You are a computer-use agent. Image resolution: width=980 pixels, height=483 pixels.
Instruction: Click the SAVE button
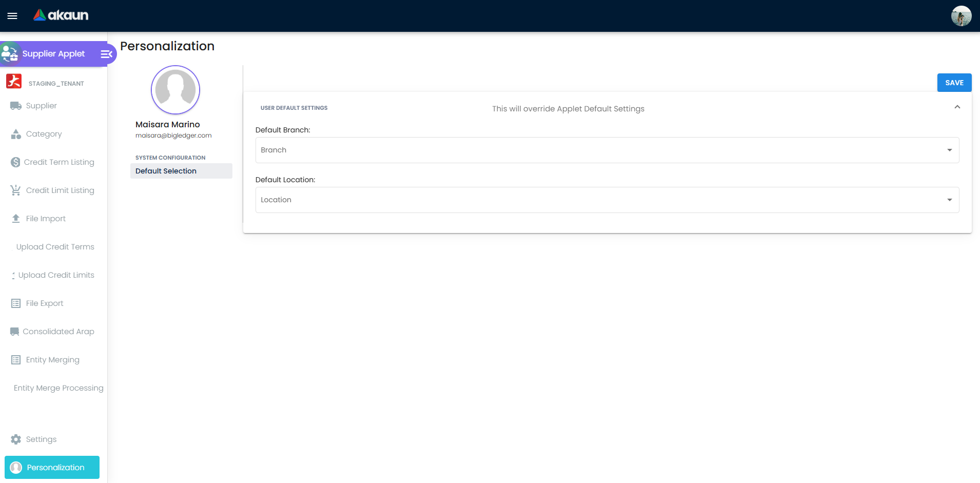954,82
